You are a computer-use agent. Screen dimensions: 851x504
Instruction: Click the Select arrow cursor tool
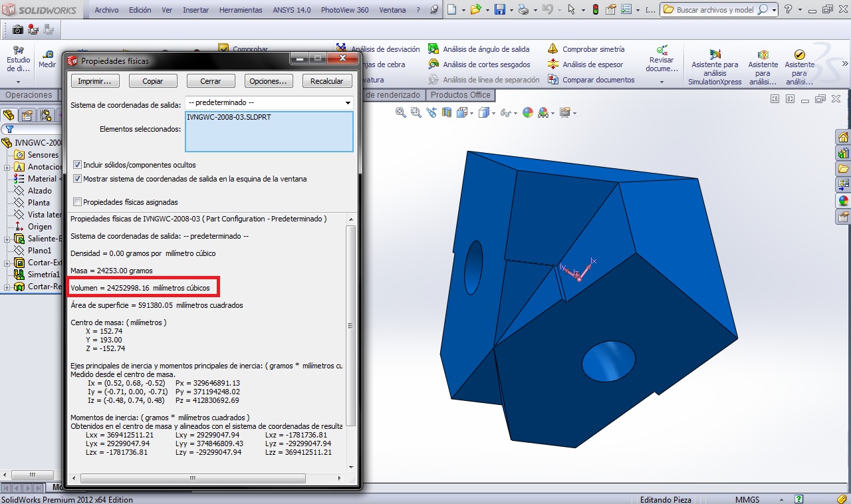coord(571,9)
